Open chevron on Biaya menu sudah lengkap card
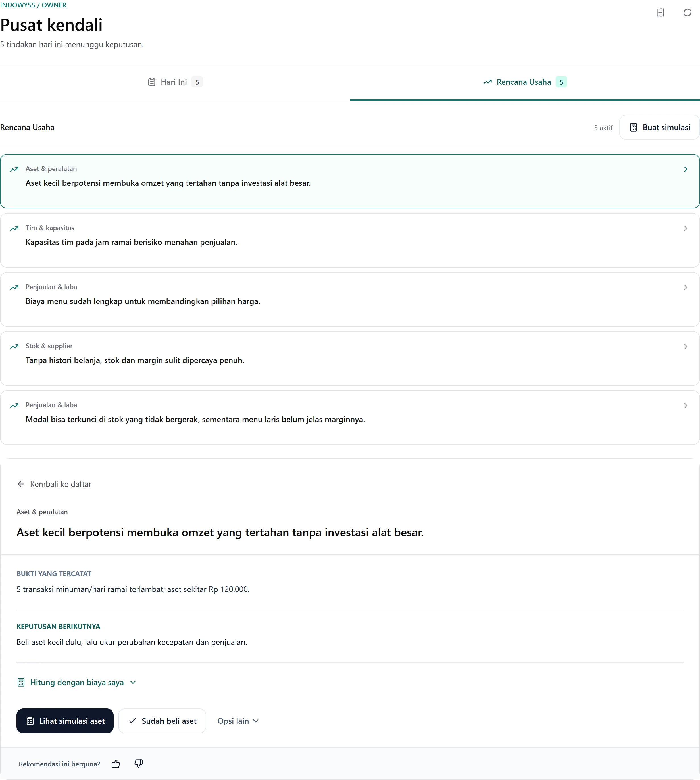Viewport: 700px width, 780px height. [686, 287]
